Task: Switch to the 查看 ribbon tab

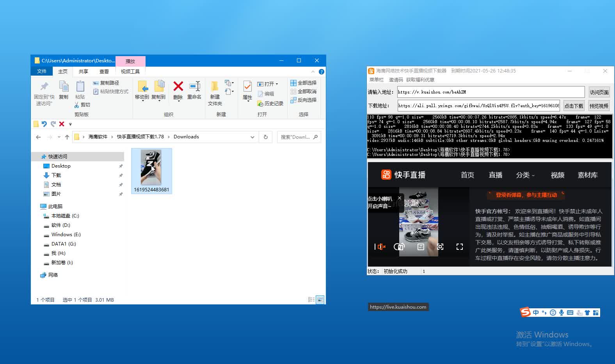Action: 104,71
